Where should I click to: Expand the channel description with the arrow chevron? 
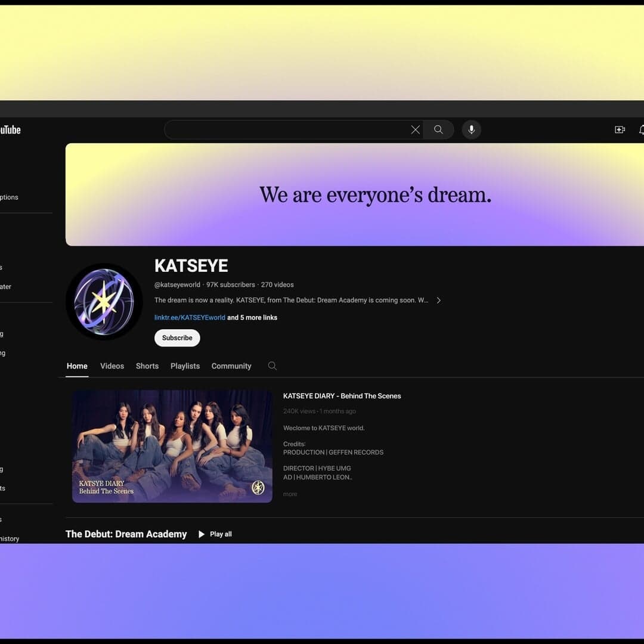438,300
